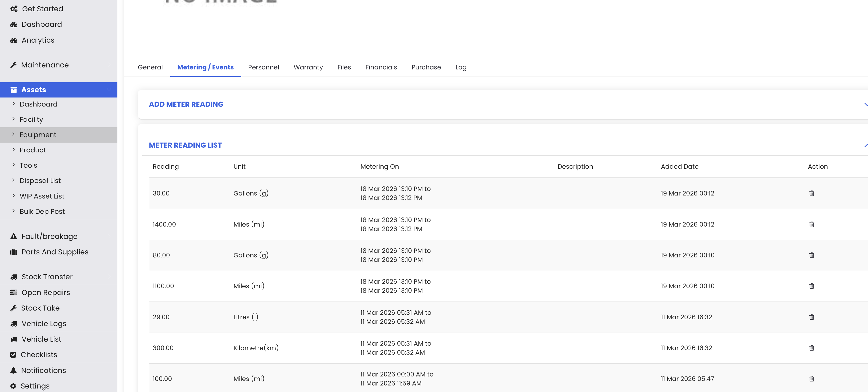Trash the 300.00 Kilometre reading
868x392 pixels.
811,348
